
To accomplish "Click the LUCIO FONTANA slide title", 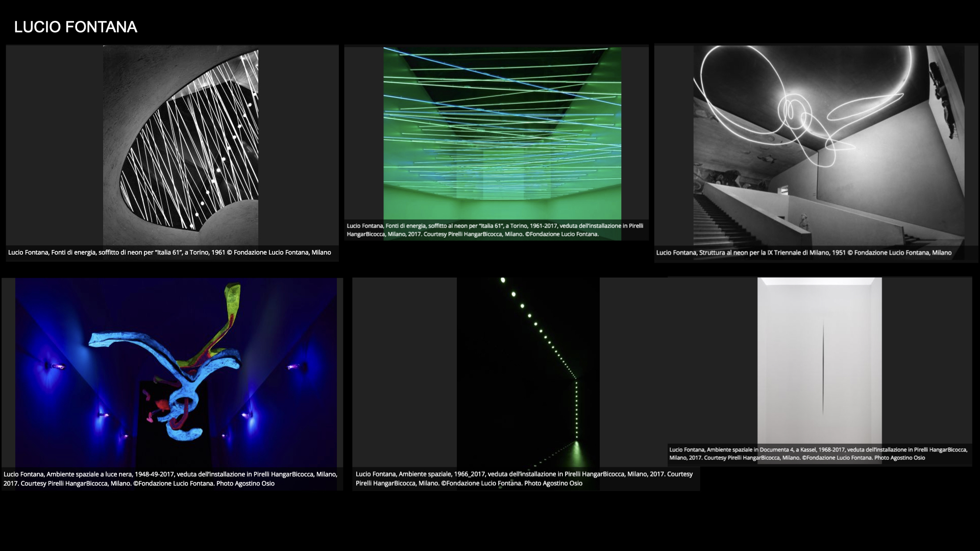I will point(76,27).
